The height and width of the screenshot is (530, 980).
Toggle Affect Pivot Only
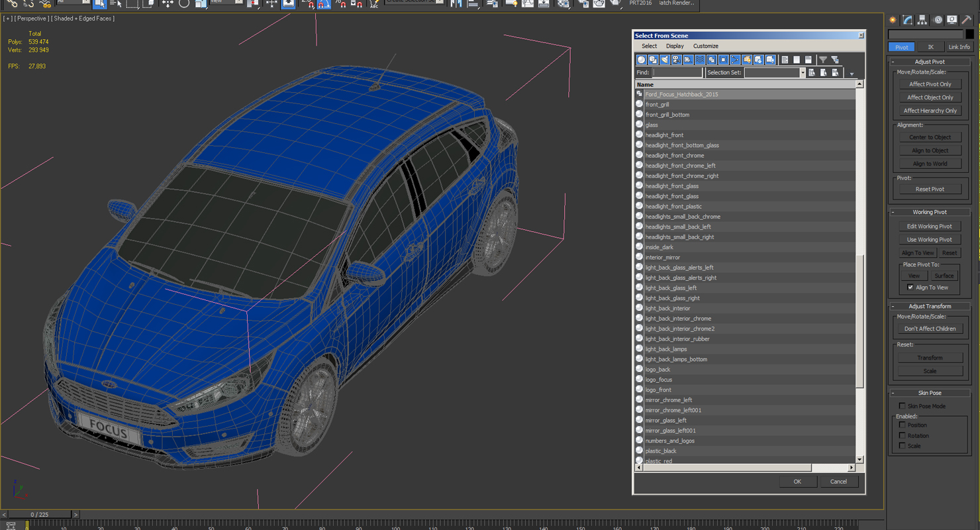(930, 84)
